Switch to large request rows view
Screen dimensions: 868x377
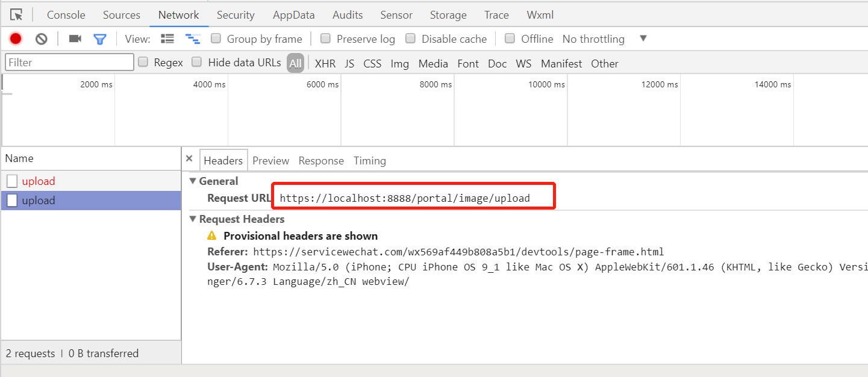pos(167,39)
